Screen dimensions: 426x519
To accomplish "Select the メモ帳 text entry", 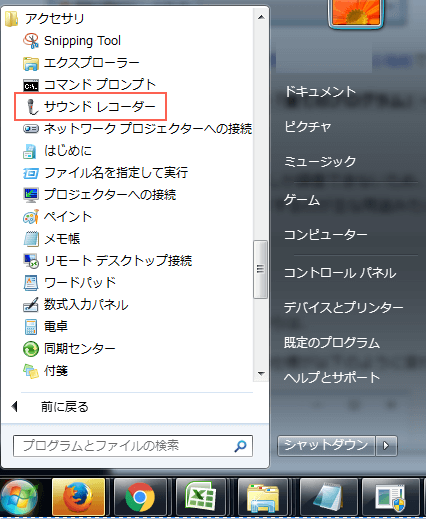I will click(x=62, y=239).
